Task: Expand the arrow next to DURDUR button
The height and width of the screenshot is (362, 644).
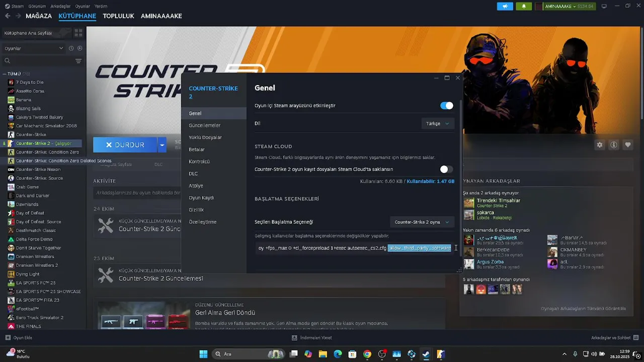Action: click(162, 145)
